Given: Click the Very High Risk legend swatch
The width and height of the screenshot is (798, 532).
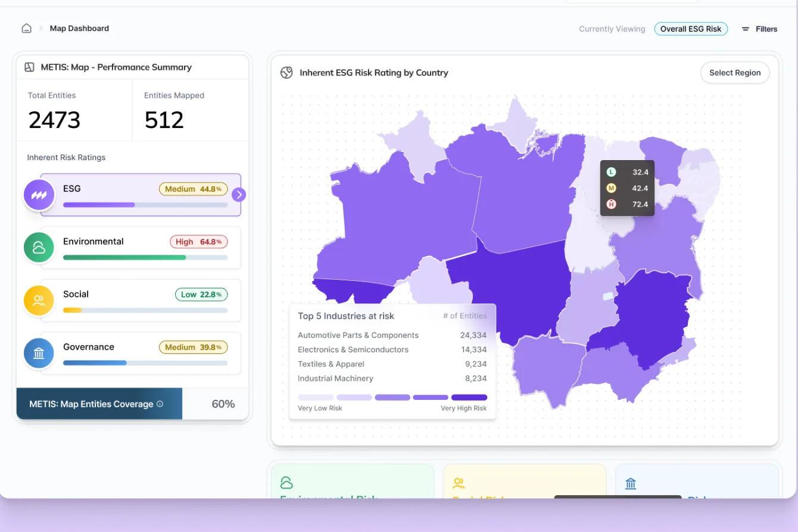Looking at the screenshot, I should click(469, 398).
